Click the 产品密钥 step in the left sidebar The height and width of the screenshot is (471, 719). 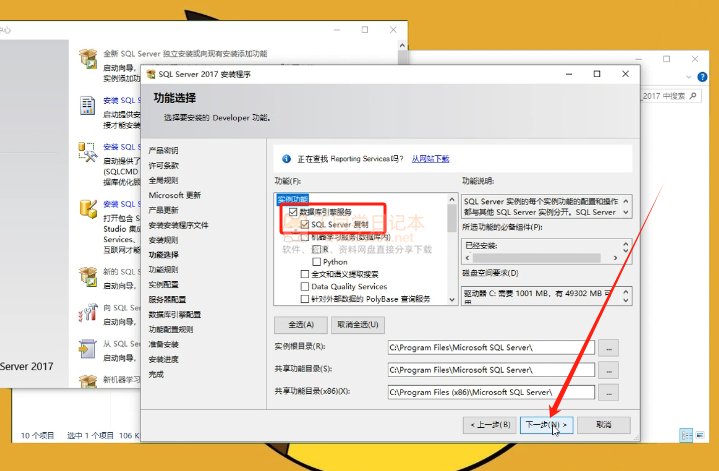point(164,150)
